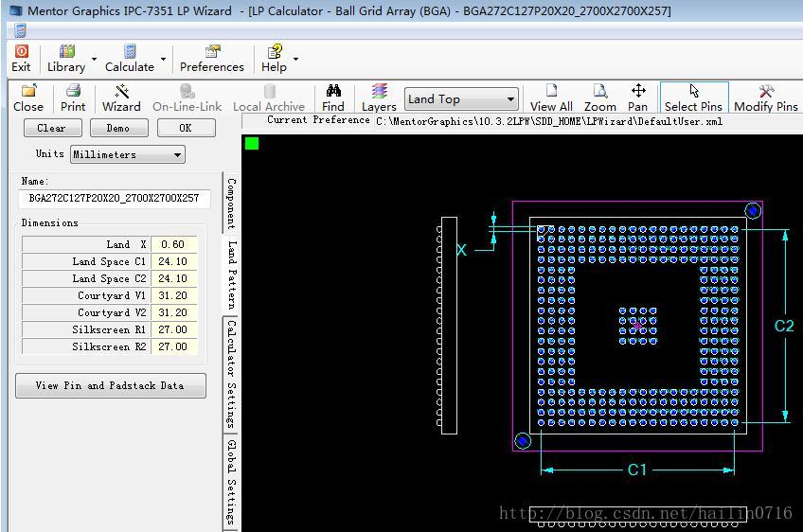Click the Silkscreen R2 value field
The height and width of the screenshot is (532, 803).
point(173,346)
